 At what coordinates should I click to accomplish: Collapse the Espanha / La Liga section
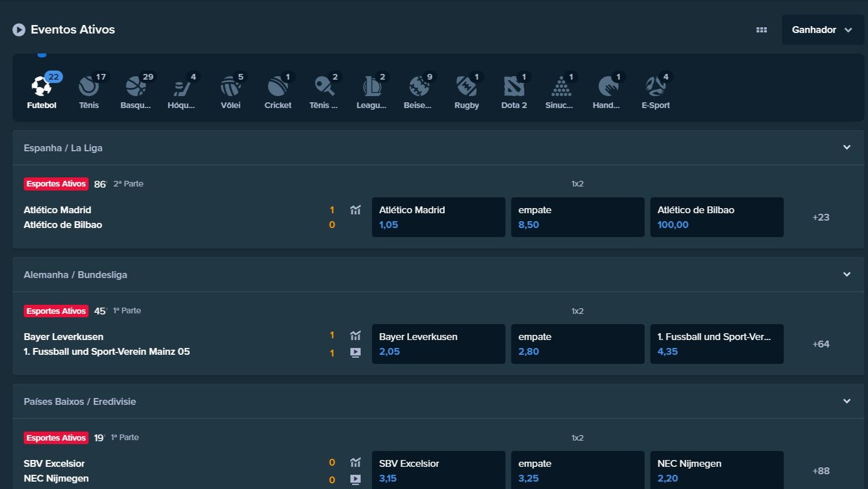846,148
